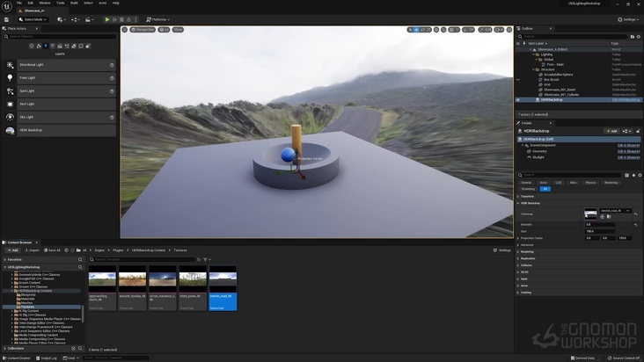Toggle the Details panel lock icon
644x362 pixels.
638,131
